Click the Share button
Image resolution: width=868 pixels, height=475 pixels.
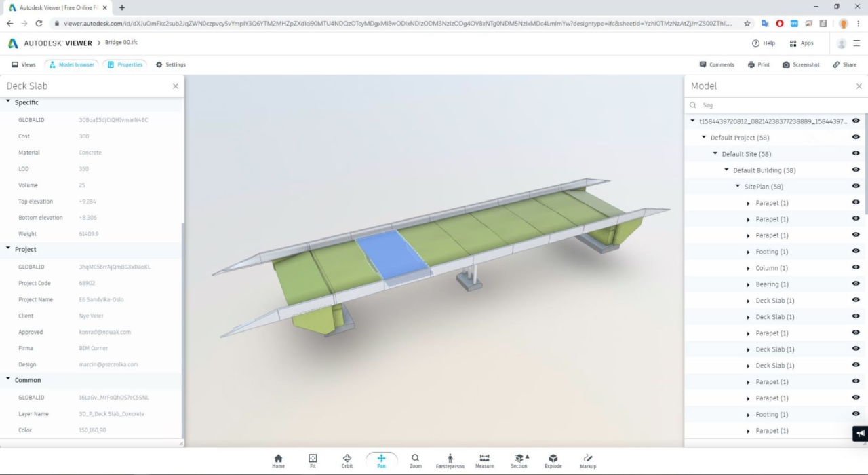pos(844,64)
